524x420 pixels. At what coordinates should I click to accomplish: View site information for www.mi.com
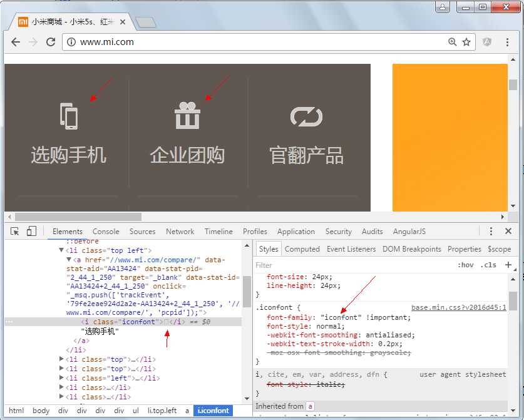click(71, 42)
